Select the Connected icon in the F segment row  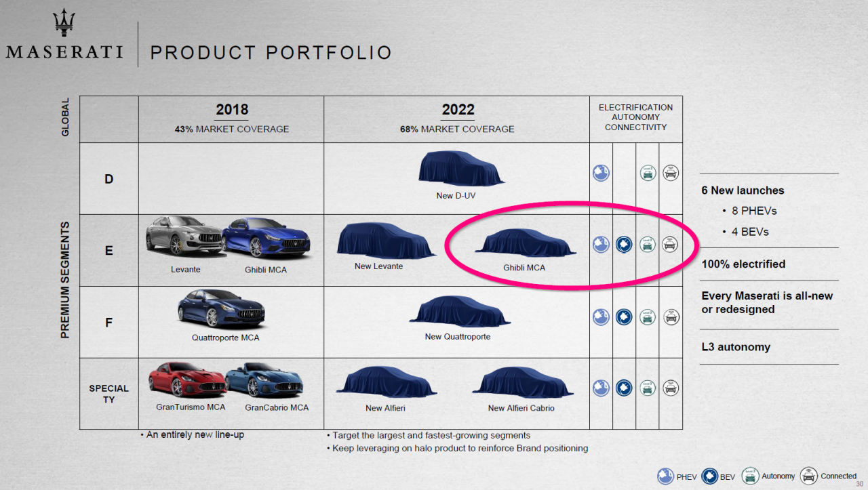(671, 317)
